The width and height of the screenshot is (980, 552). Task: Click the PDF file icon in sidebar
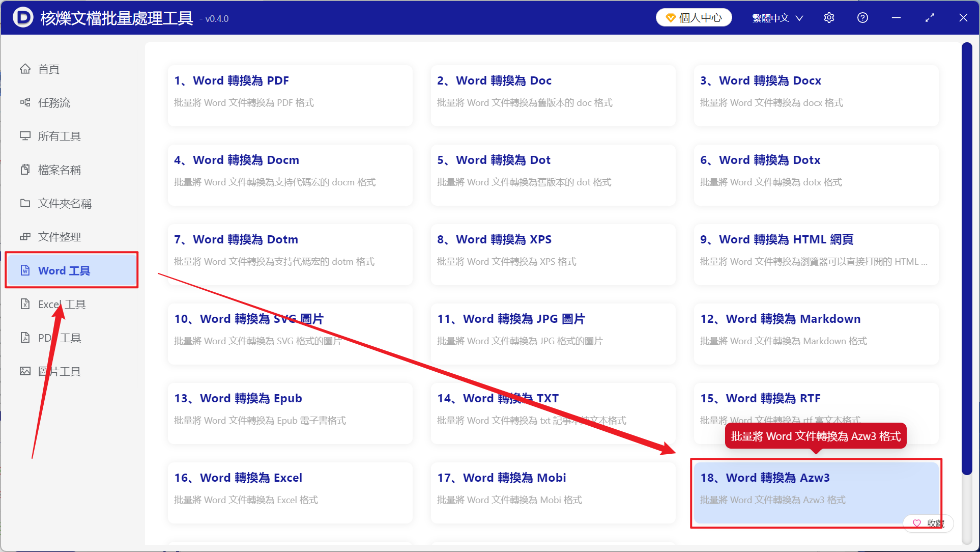pyautogui.click(x=25, y=338)
